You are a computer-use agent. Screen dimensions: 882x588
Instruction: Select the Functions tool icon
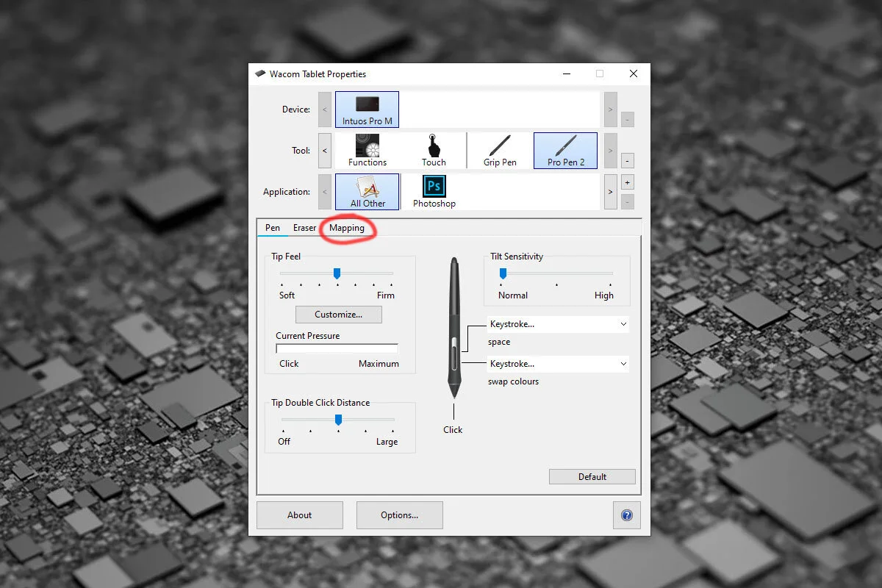[x=367, y=151]
